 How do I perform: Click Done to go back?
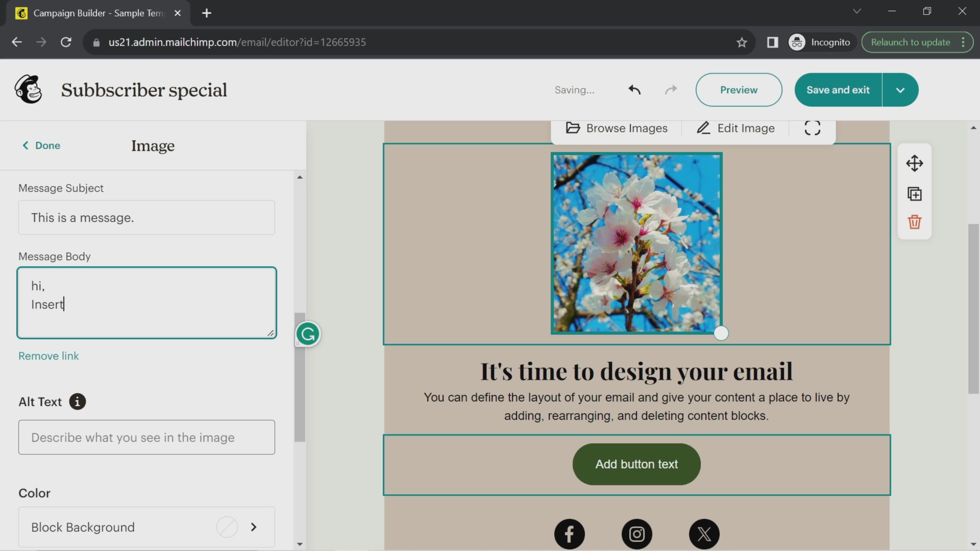(41, 145)
